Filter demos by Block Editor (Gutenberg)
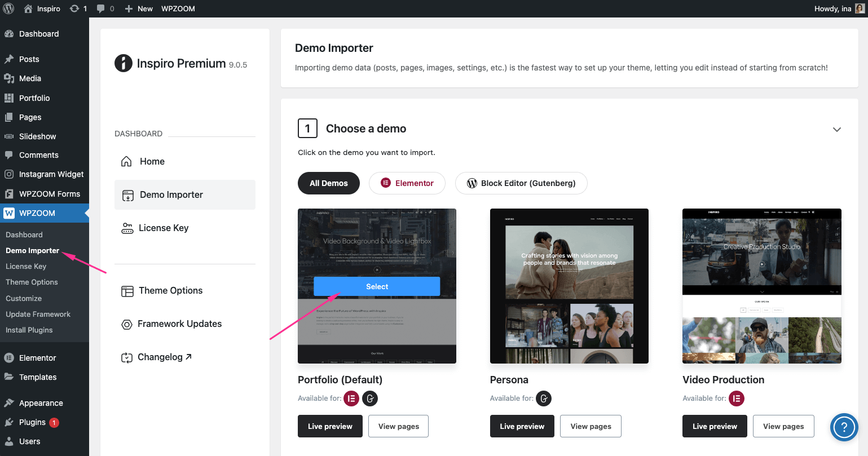 pyautogui.click(x=521, y=183)
